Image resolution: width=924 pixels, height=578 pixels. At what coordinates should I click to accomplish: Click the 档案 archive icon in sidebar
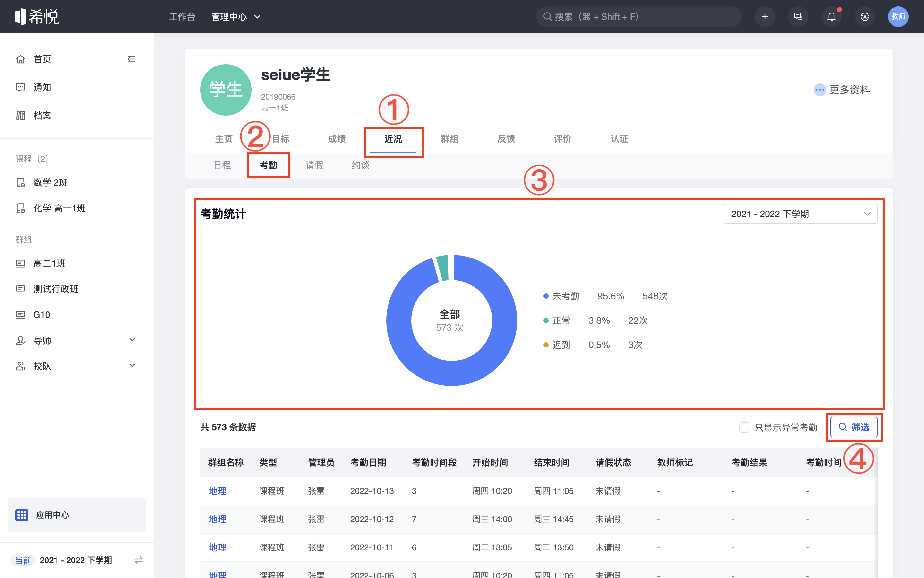[x=21, y=116]
